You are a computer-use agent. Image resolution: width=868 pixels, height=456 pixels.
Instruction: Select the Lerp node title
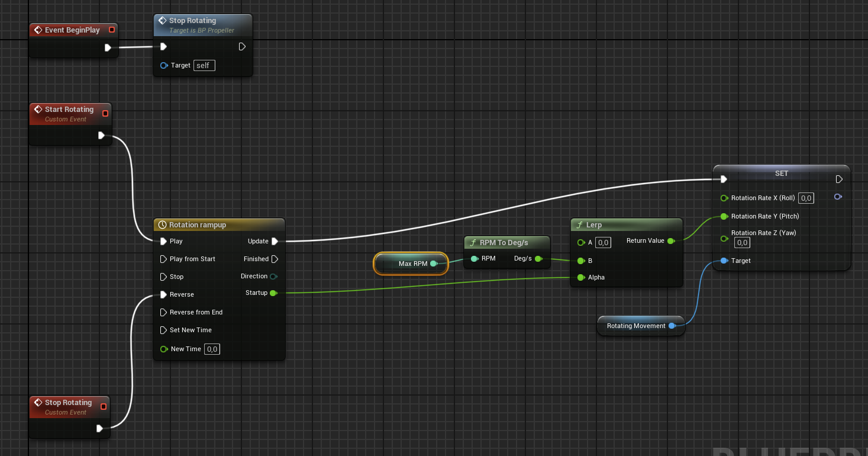(x=593, y=225)
